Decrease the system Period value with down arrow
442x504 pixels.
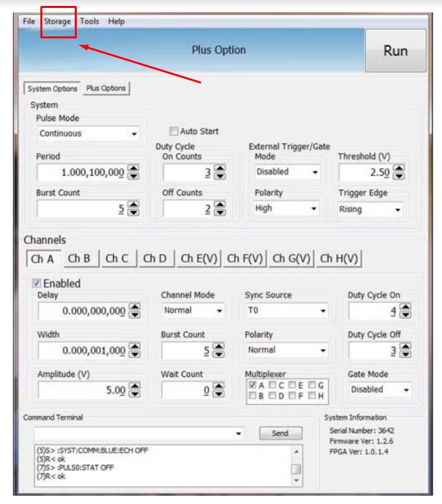(134, 176)
